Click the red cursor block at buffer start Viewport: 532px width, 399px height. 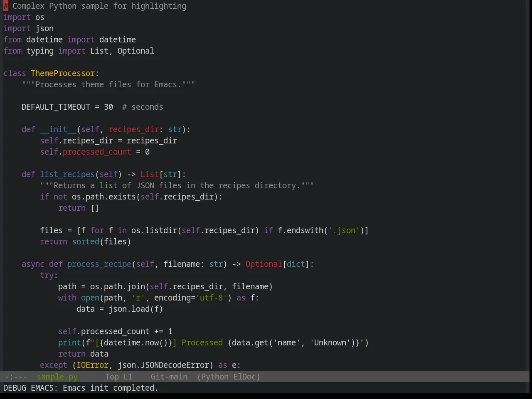click(x=5, y=6)
